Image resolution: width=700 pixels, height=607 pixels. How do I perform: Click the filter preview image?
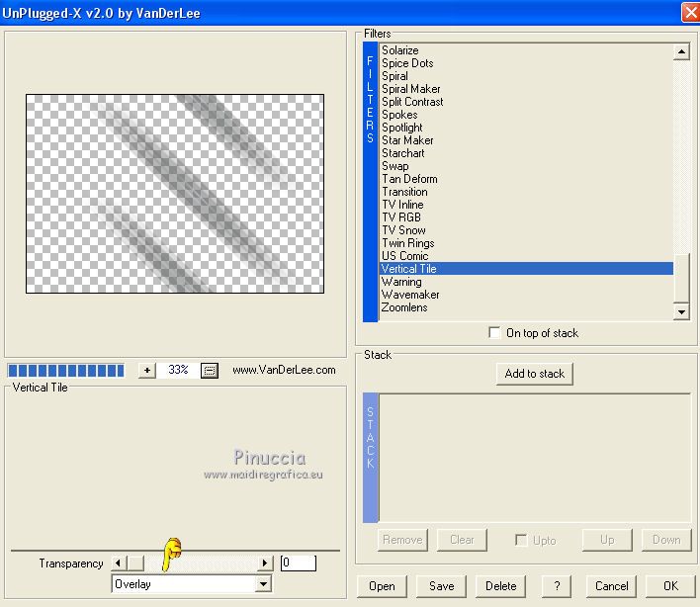[175, 194]
